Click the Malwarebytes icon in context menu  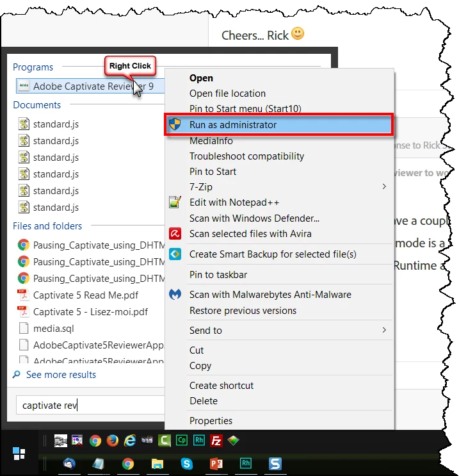(x=175, y=294)
